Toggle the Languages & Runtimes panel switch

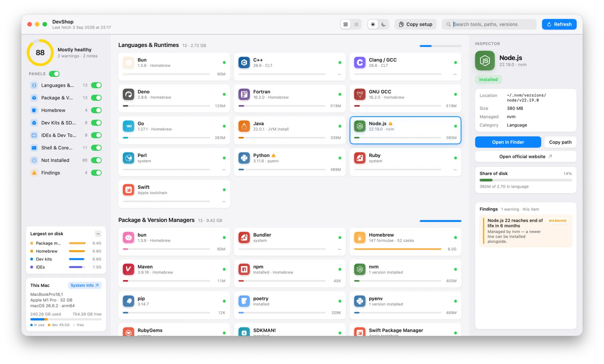96,85
